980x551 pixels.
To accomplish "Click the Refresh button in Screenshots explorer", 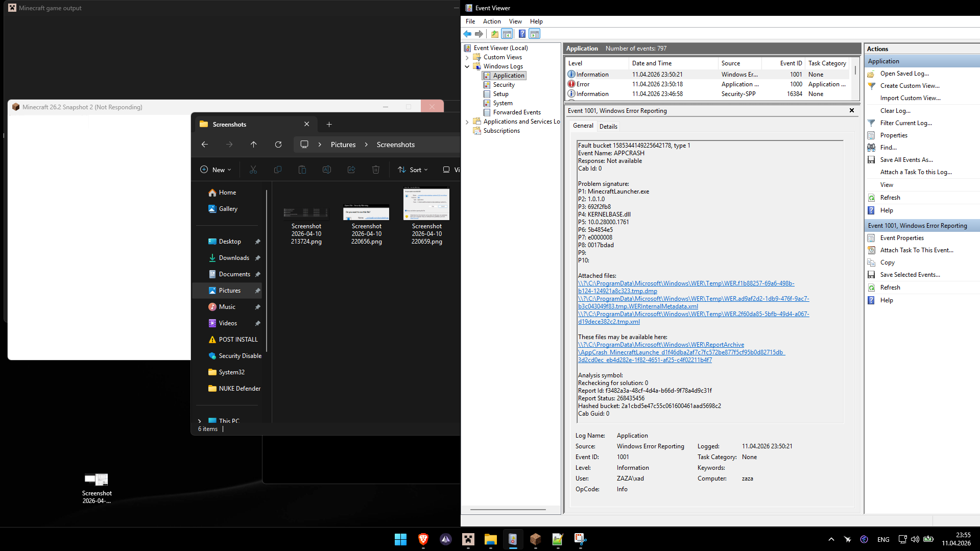I will point(278,145).
